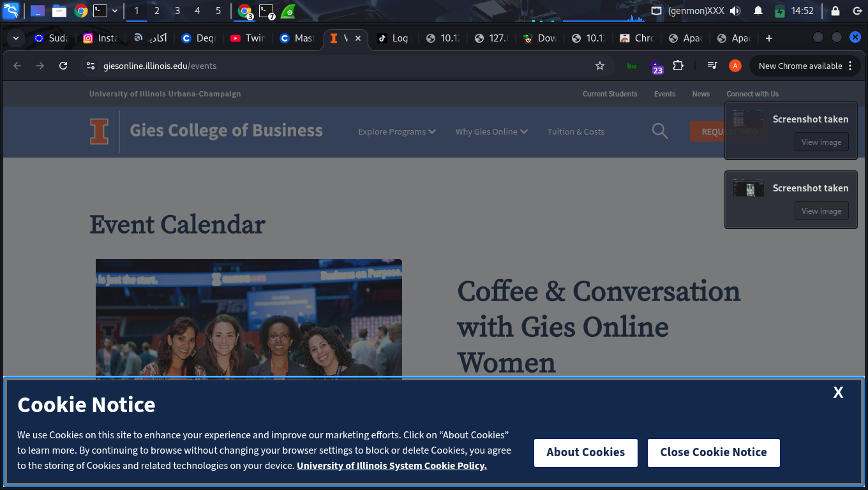Close the active Gies events tab
Screen dimensions: 868x490
click(358, 38)
